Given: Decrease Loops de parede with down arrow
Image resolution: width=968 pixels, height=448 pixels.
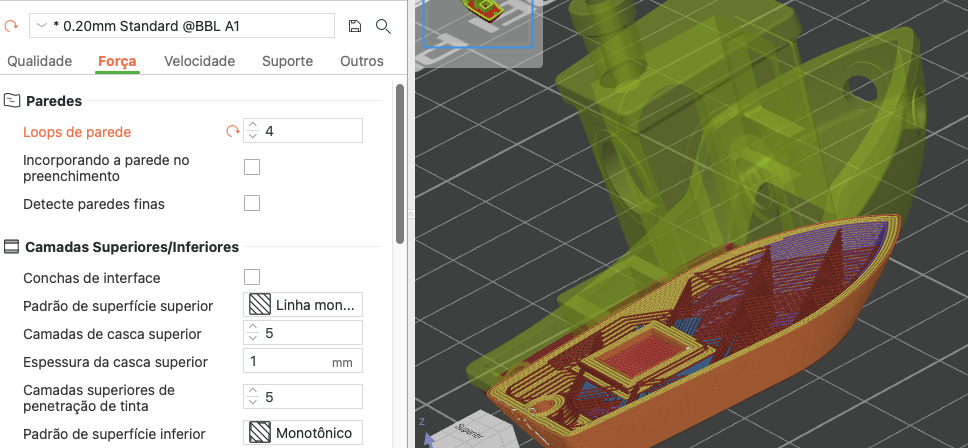Looking at the screenshot, I should pos(252,136).
